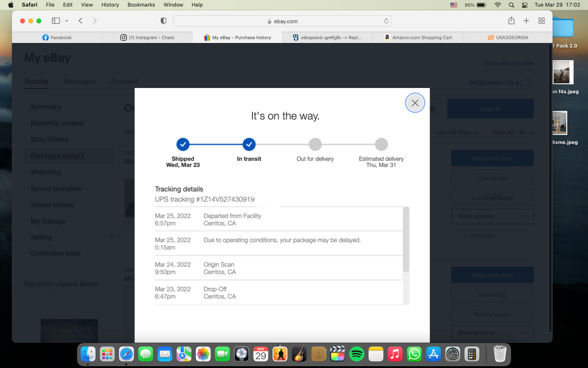588x368 pixels.
Task: Open the Messages tab on My eBay
Action: coord(79,82)
